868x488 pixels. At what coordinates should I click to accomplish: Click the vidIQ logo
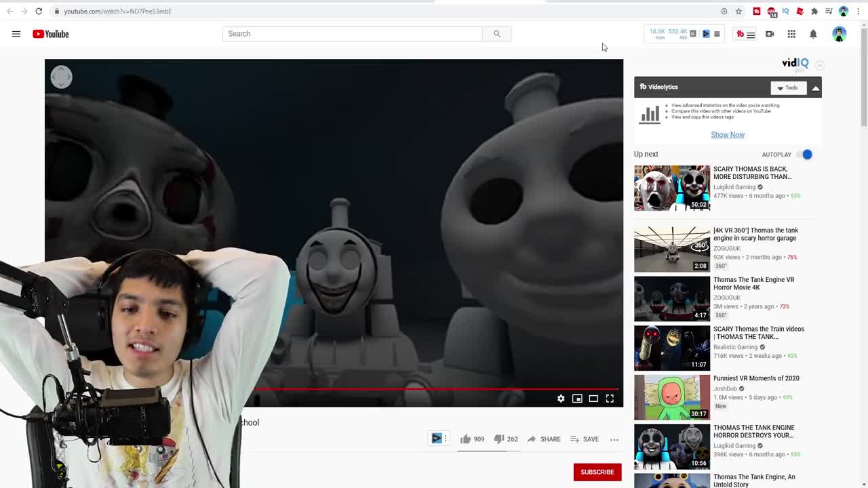pos(794,64)
